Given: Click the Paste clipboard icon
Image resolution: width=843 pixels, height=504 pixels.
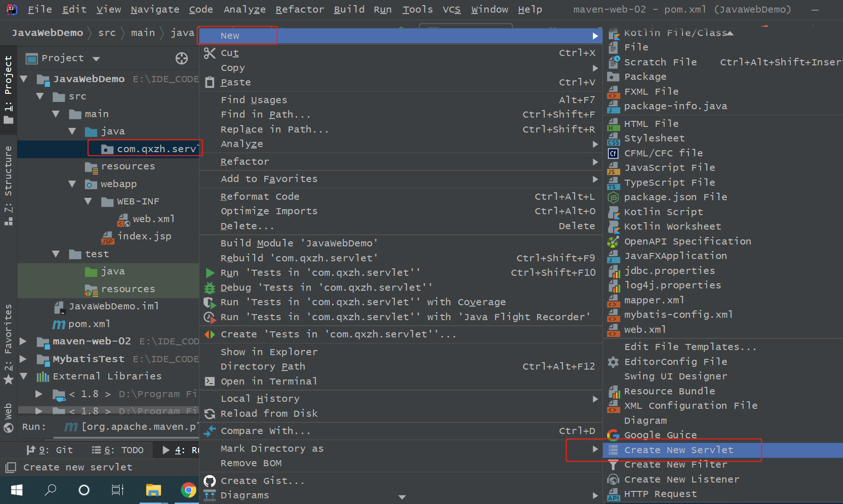Looking at the screenshot, I should click(x=210, y=83).
